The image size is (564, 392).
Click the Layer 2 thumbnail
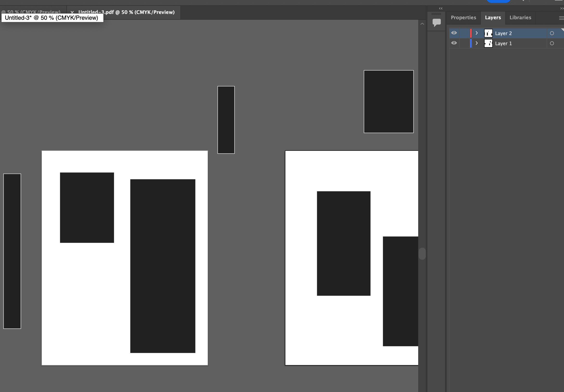pos(488,33)
